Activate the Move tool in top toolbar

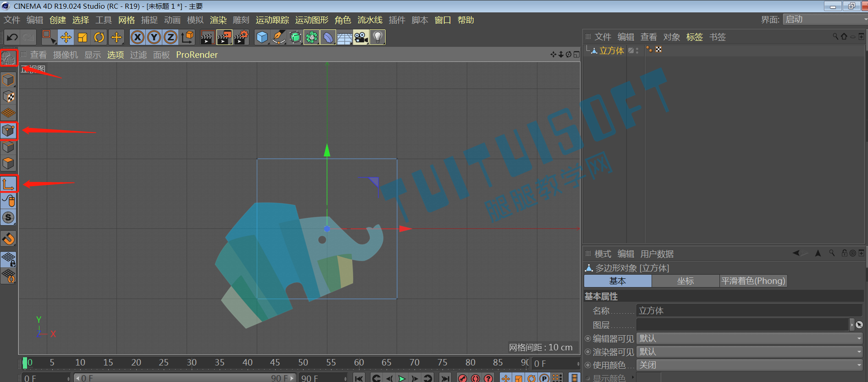click(x=66, y=37)
